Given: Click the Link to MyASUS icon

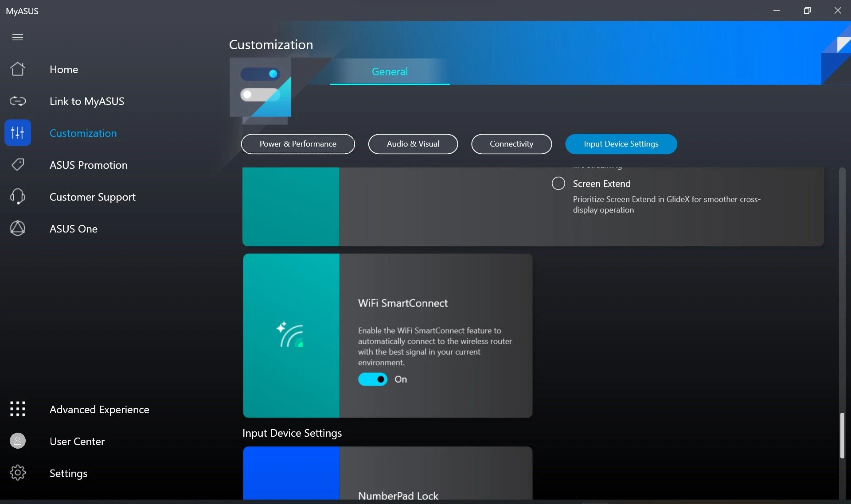Looking at the screenshot, I should (18, 101).
